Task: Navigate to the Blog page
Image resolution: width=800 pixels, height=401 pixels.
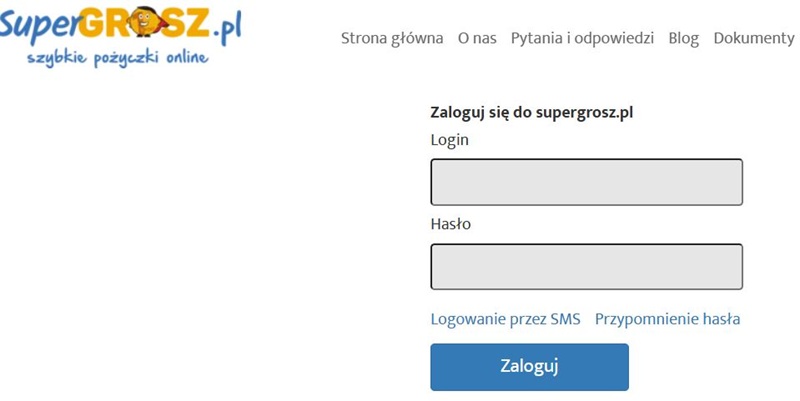Action: (x=684, y=38)
